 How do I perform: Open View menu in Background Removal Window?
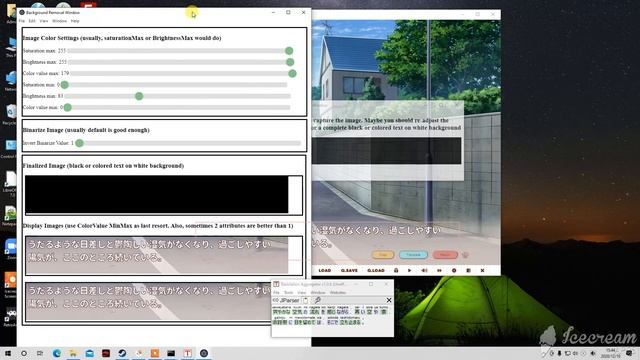(44, 21)
